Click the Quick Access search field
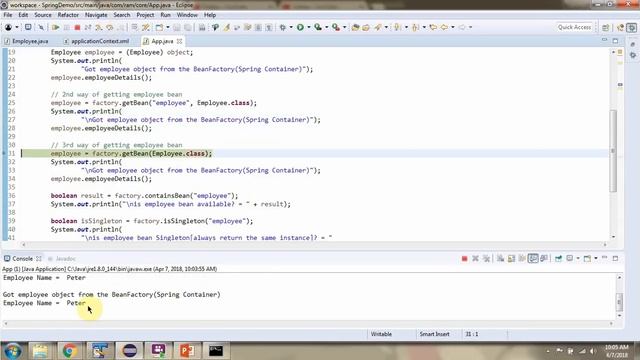The height and width of the screenshot is (360, 640). pos(574,27)
